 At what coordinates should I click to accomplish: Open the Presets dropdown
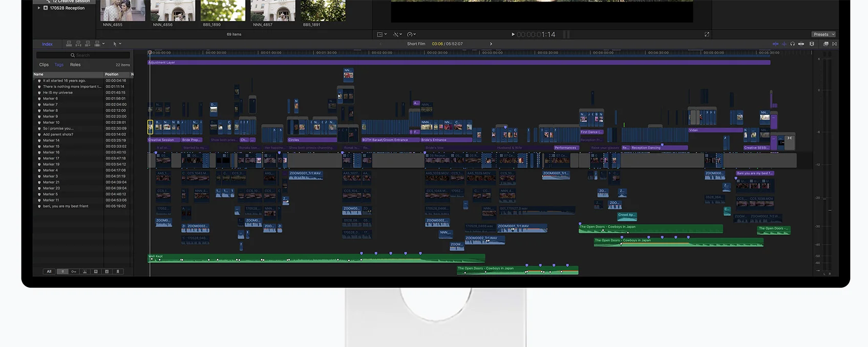tap(823, 34)
